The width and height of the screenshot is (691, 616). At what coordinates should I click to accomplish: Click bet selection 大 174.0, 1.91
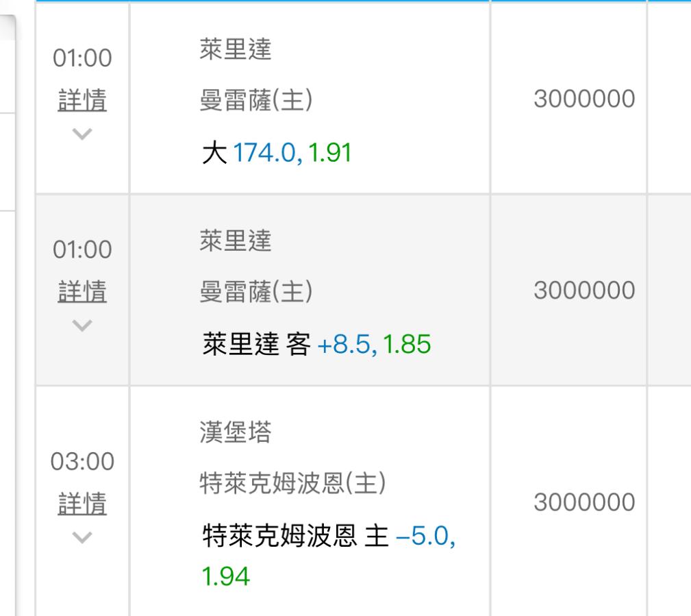(x=277, y=153)
